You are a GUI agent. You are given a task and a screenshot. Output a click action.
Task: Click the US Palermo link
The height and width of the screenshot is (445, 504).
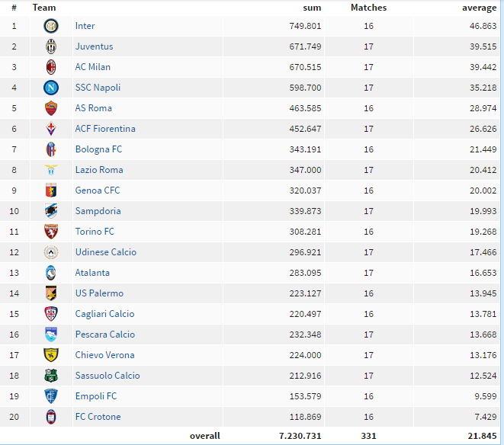pos(99,293)
